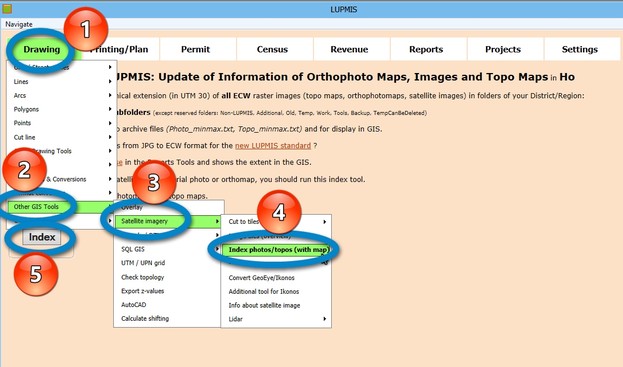Switch to the Settings tab

coord(580,49)
